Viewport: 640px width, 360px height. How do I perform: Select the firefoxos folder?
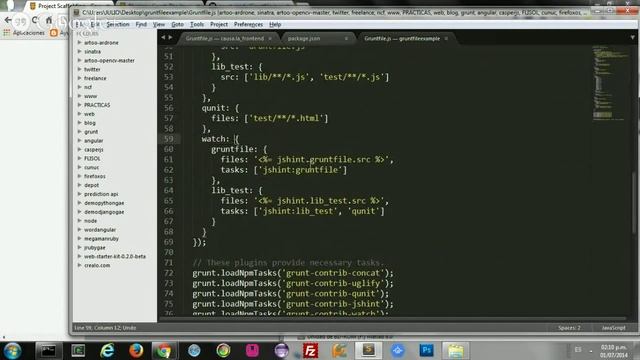tap(95, 176)
